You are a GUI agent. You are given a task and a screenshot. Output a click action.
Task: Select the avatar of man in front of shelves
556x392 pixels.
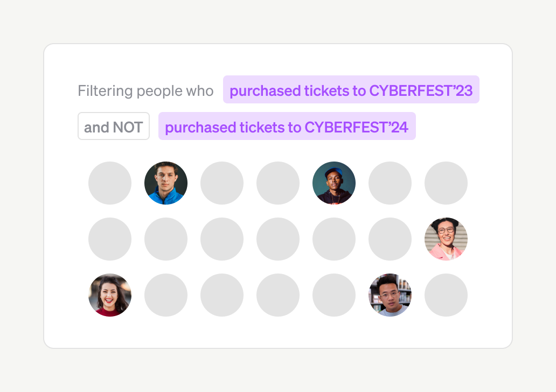pyautogui.click(x=390, y=295)
